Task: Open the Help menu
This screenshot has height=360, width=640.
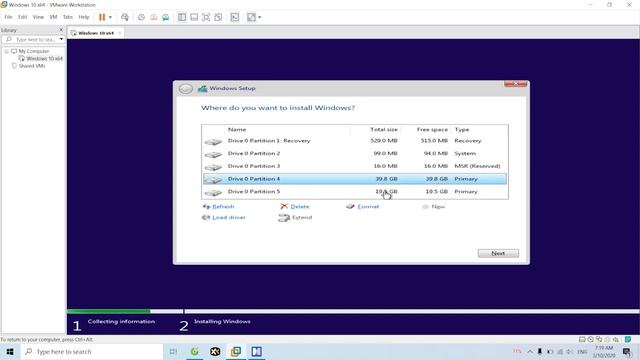Action: click(84, 17)
